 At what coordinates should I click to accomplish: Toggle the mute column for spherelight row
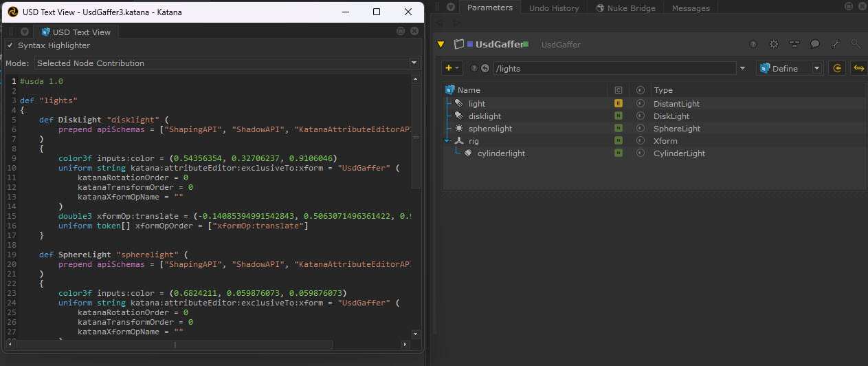point(640,129)
